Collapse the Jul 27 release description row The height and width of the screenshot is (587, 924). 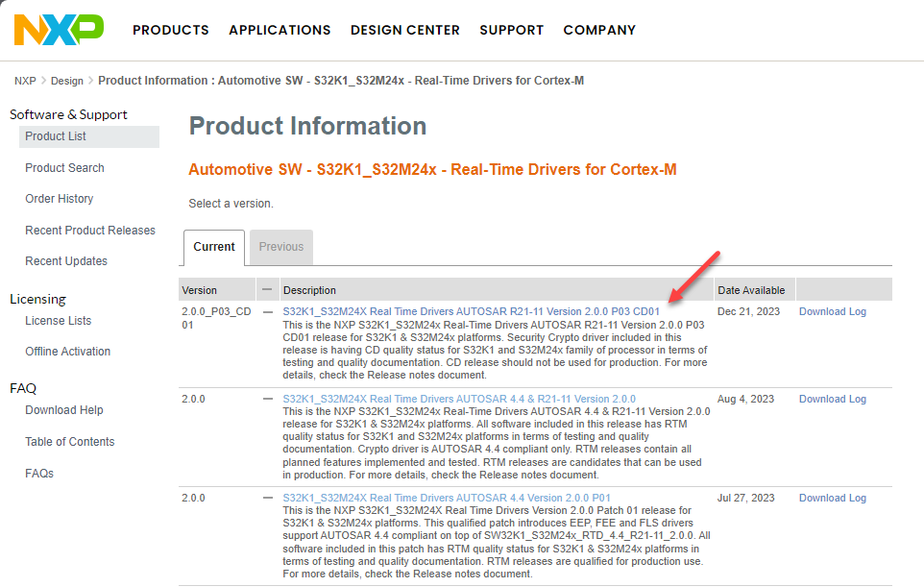click(266, 498)
